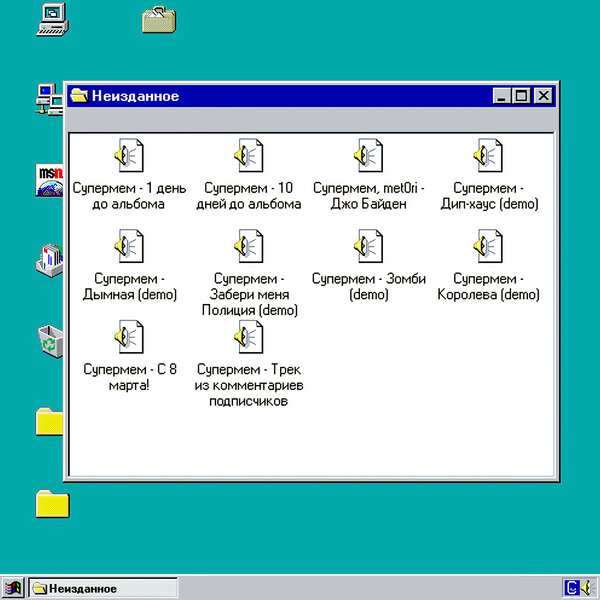Select the "Королева (demo)" audio file
600x600 pixels.
point(488,247)
